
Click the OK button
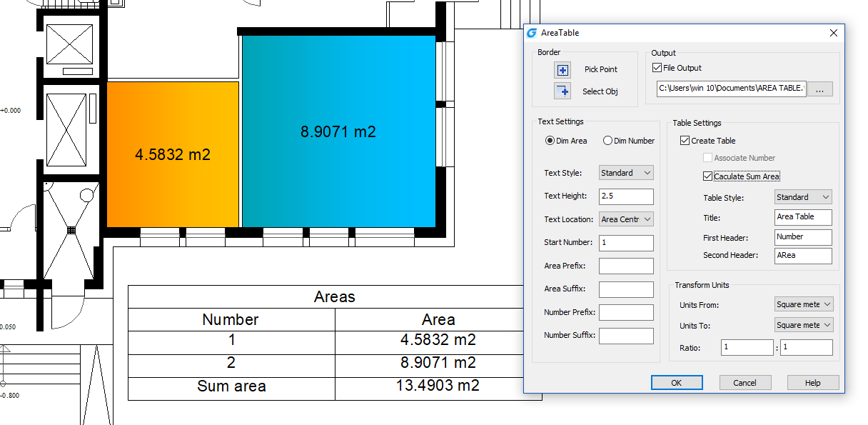pyautogui.click(x=677, y=383)
